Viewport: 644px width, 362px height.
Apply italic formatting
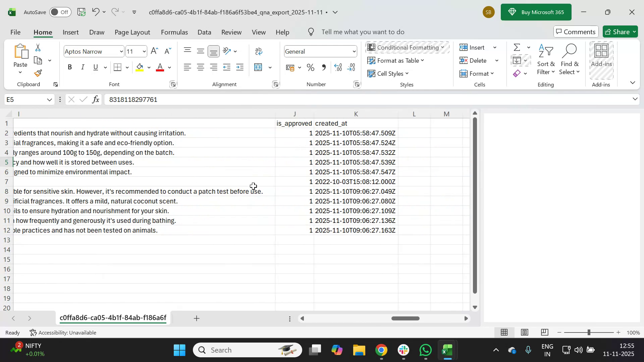pyautogui.click(x=83, y=67)
